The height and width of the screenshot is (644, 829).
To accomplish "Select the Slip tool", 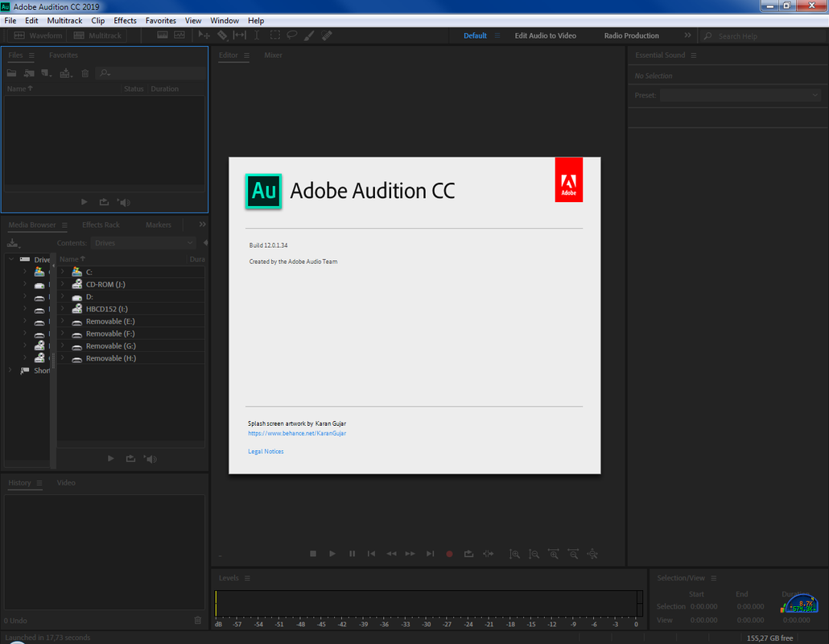I will tap(240, 35).
